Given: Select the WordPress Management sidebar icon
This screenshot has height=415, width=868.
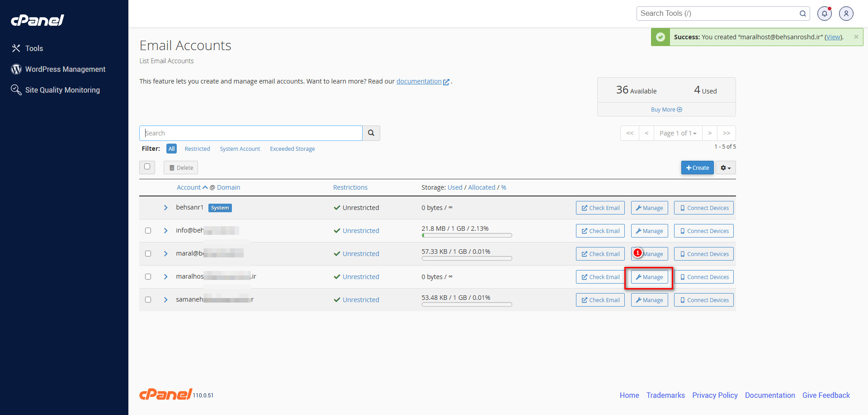Looking at the screenshot, I should pos(16,69).
